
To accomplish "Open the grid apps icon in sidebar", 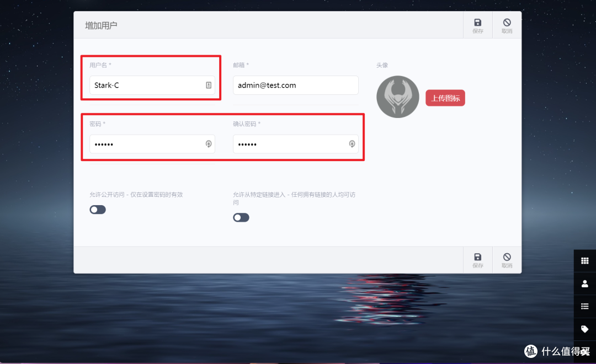I will pos(584,261).
